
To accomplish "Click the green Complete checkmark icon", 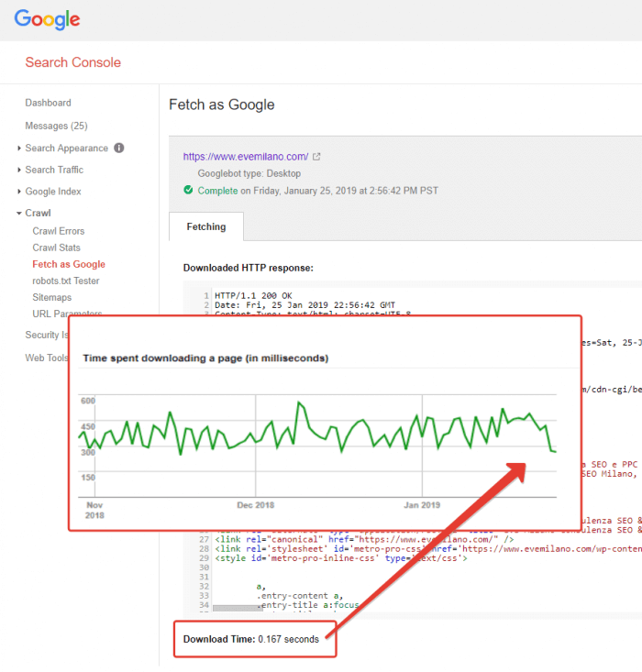I will click(x=188, y=190).
